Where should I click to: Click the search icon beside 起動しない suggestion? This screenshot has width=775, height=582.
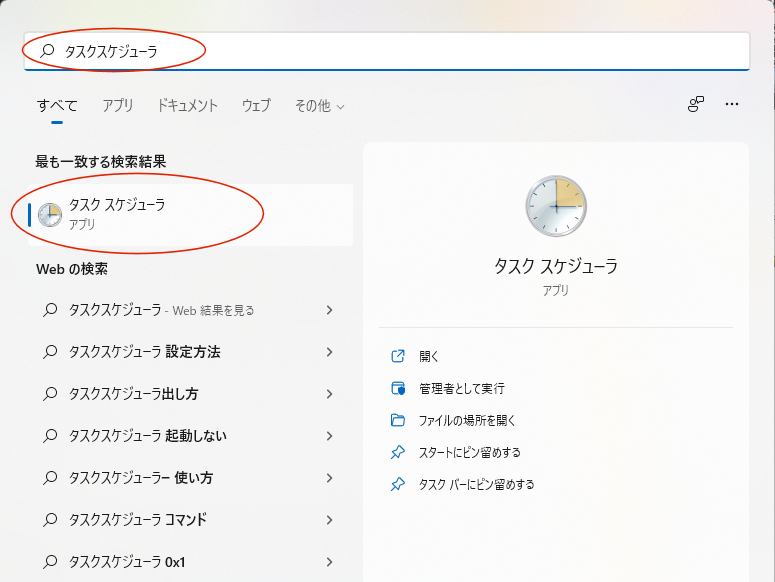50,436
